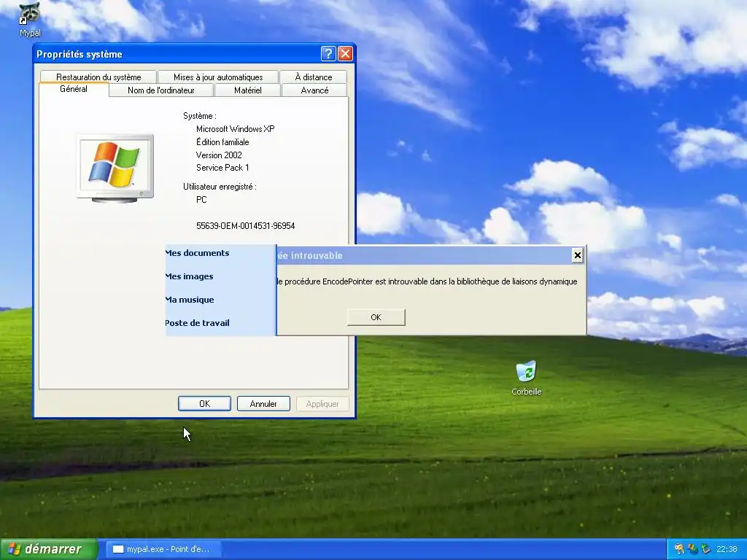The image size is (747, 560).
Task: Open Mes documents from the menu
Action: (x=197, y=253)
